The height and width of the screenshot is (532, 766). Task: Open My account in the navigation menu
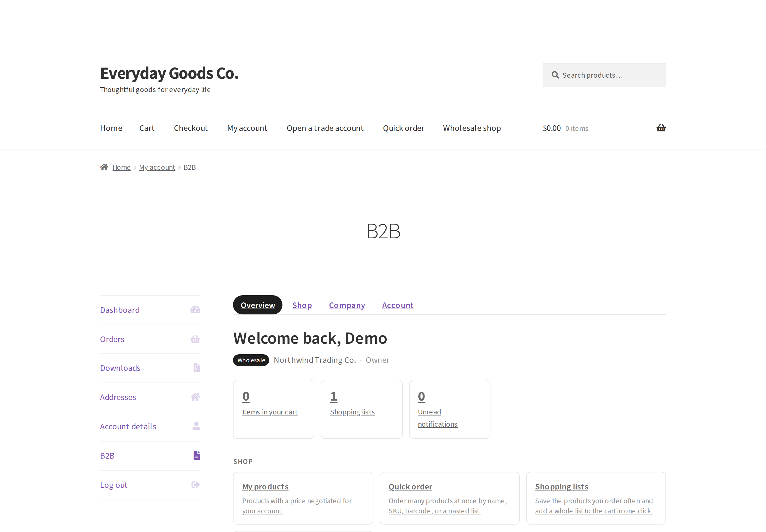tap(247, 128)
